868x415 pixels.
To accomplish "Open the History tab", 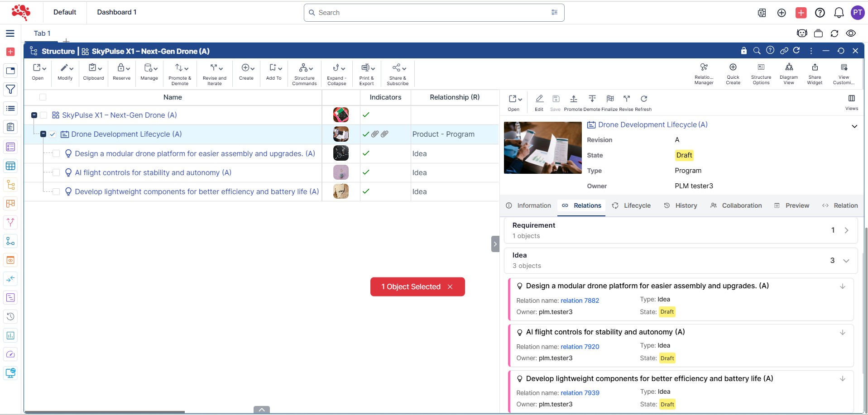I will 681,205.
